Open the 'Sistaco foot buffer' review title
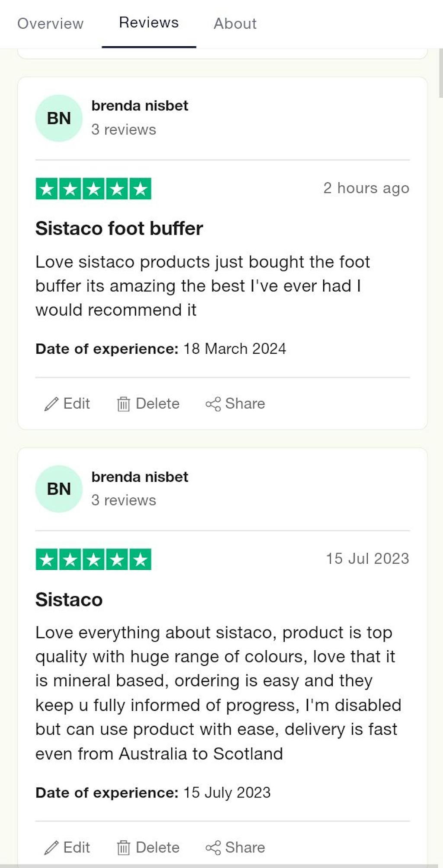 (119, 229)
